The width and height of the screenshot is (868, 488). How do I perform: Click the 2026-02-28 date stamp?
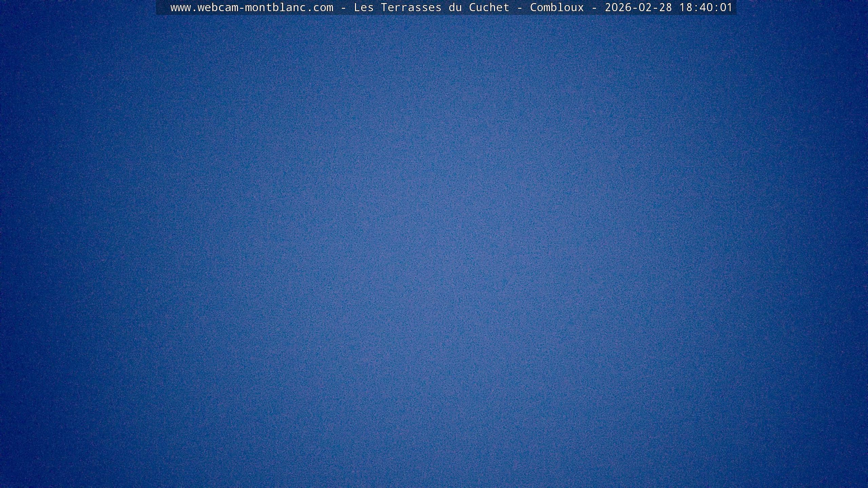[x=638, y=7]
